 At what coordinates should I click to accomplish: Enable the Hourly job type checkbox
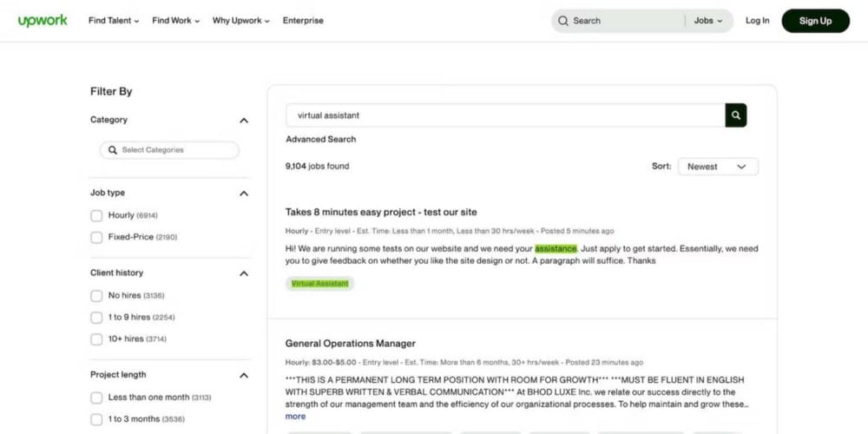click(x=96, y=215)
